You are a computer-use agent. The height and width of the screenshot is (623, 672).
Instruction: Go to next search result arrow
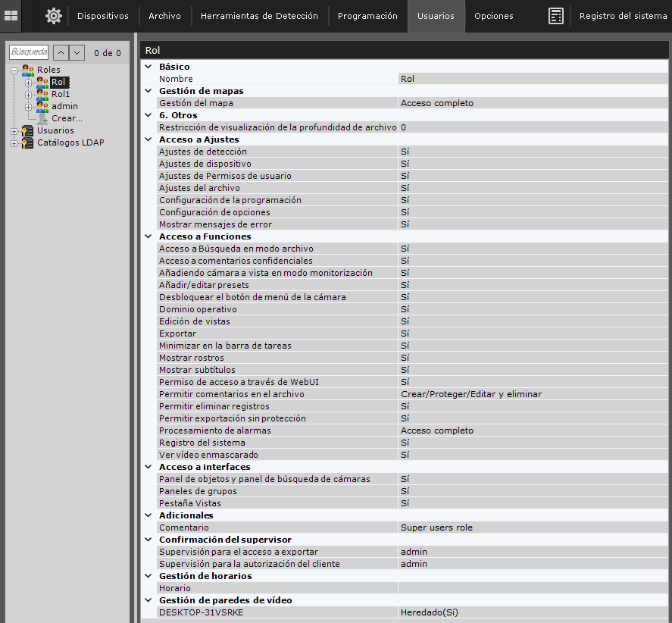tap(77, 52)
